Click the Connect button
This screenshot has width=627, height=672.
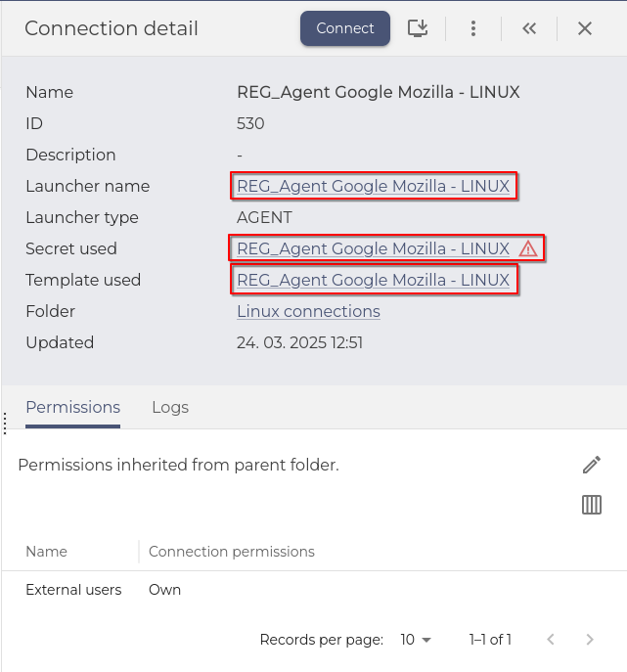(x=344, y=28)
